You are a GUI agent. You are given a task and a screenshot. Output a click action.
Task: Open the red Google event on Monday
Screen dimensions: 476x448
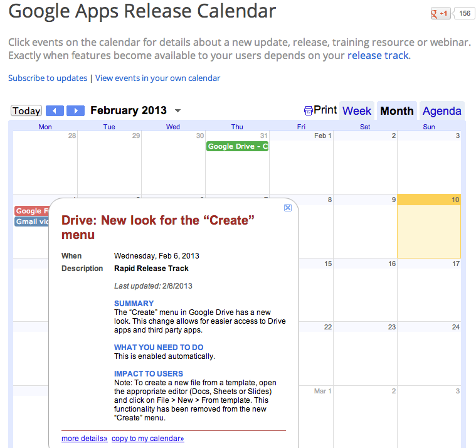(31, 211)
